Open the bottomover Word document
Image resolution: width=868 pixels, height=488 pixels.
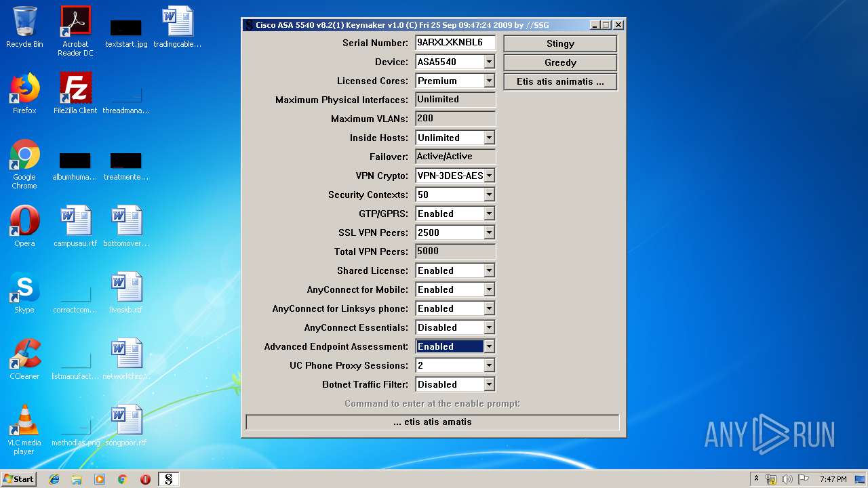[126, 226]
